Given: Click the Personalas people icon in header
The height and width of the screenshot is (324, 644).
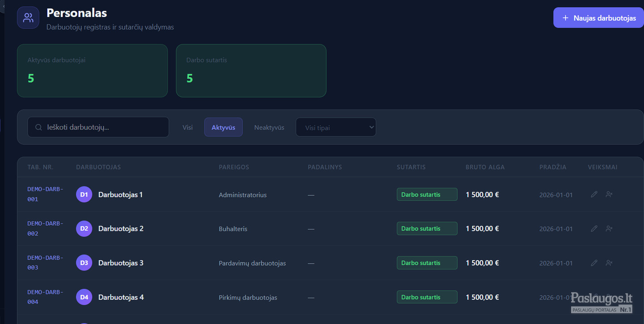Looking at the screenshot, I should [x=28, y=18].
